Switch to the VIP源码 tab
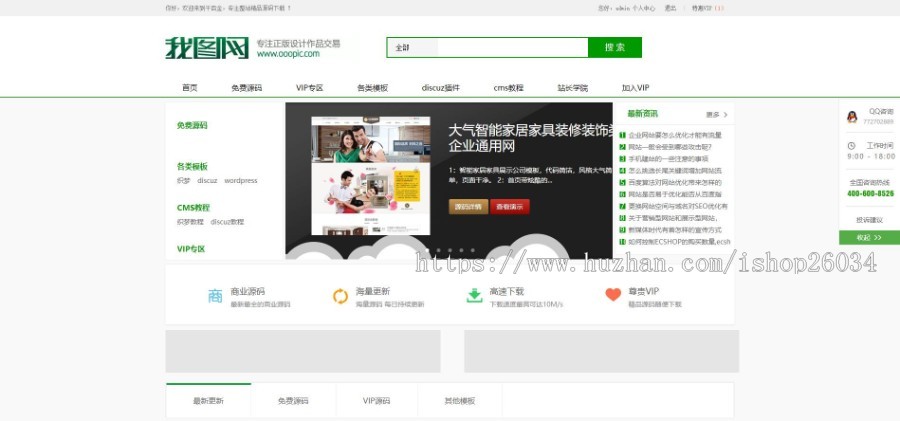Viewport: 900px width, 421px height. coord(377,401)
